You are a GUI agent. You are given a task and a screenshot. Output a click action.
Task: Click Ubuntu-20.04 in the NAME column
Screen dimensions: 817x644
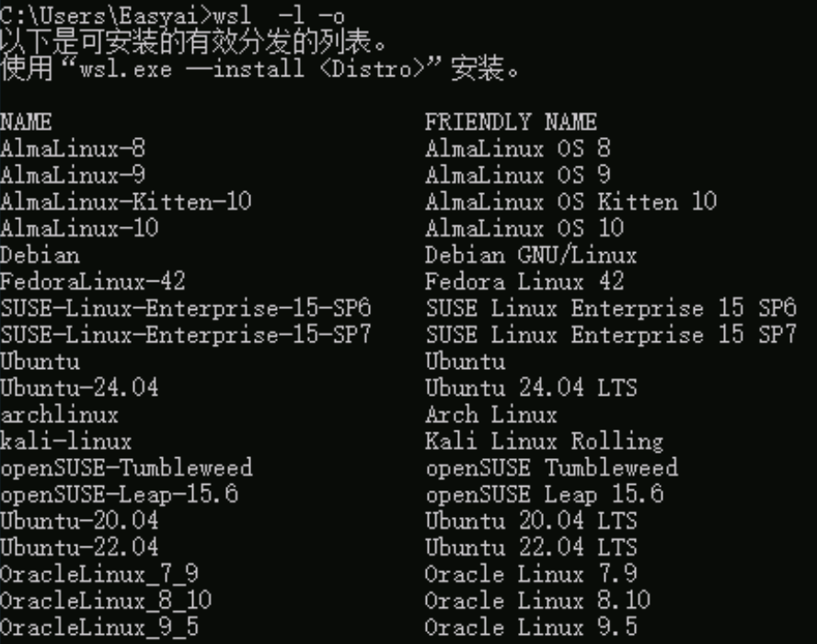click(x=79, y=522)
